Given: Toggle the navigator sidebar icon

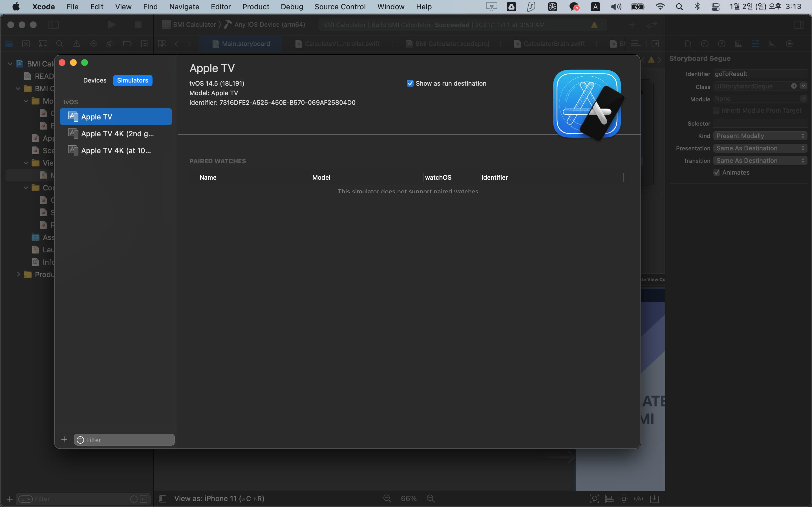Looking at the screenshot, I should 54,25.
